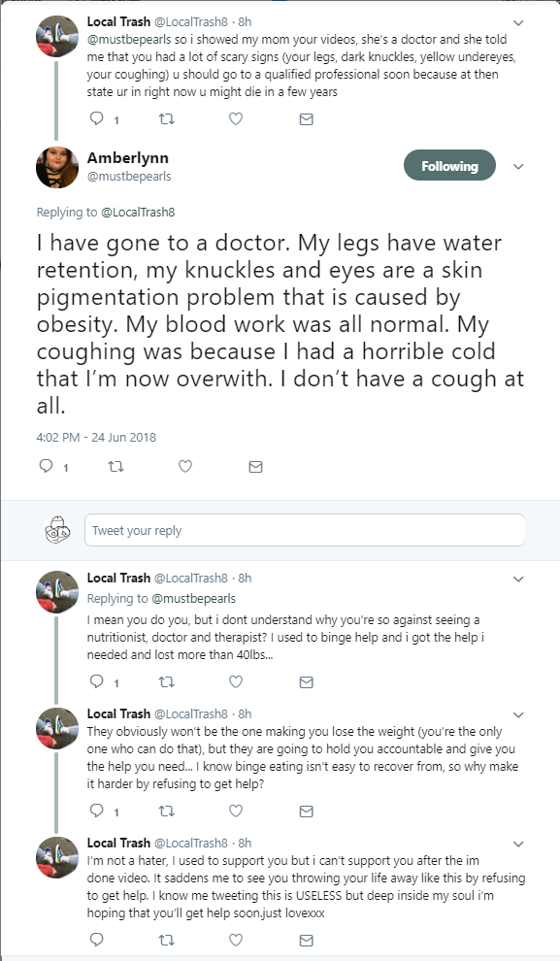Open chevron menu on 'I mean you do you' tweet
This screenshot has width=560, height=961.
(518, 580)
